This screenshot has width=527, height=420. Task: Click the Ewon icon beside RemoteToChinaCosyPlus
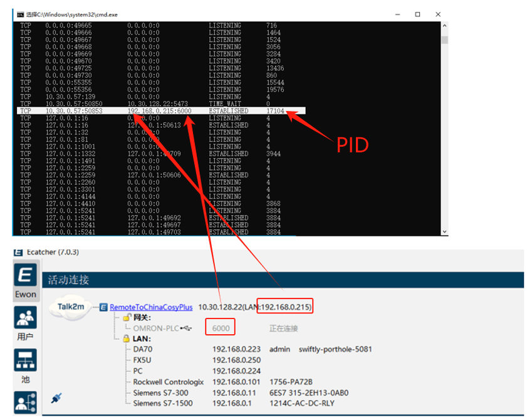103,307
